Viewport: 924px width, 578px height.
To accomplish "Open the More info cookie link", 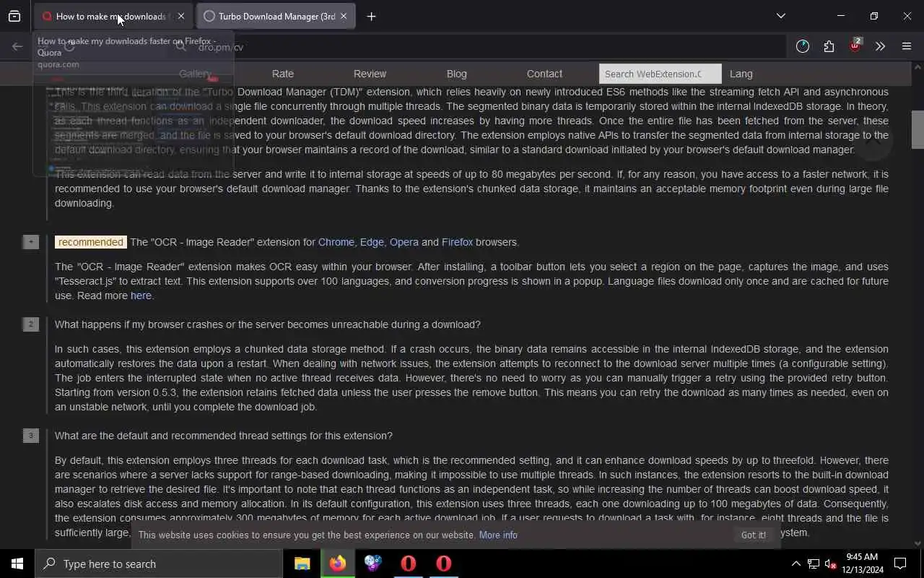I will pyautogui.click(x=498, y=535).
